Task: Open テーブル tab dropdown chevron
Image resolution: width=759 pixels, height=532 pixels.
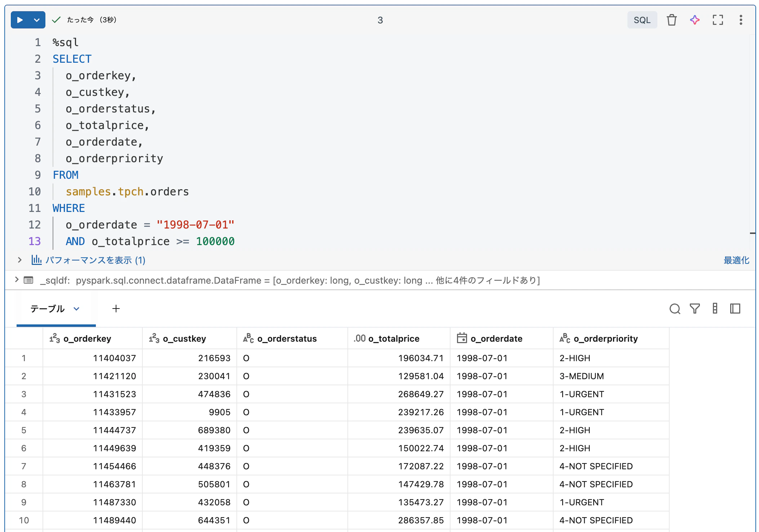Action: [76, 309]
